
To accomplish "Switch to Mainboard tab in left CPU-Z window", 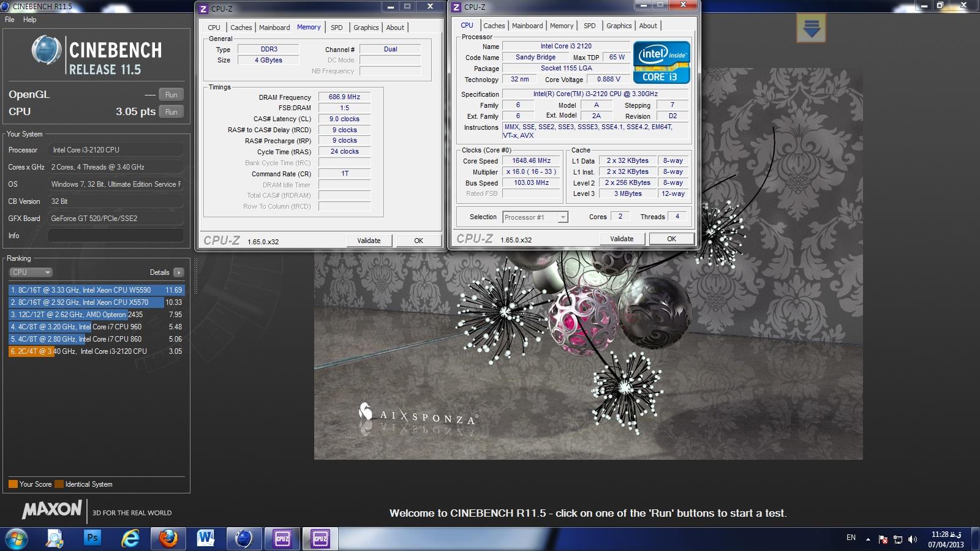I will click(274, 28).
